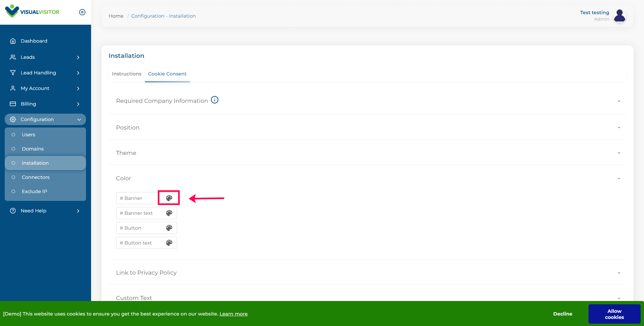Click the Test testing user name
The width and height of the screenshot is (644, 326).
coord(595,13)
